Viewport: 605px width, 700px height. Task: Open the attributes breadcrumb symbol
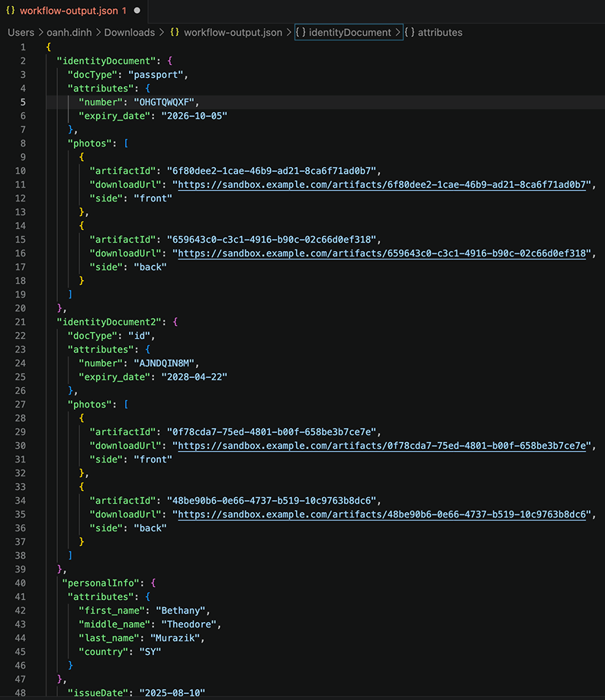click(439, 32)
